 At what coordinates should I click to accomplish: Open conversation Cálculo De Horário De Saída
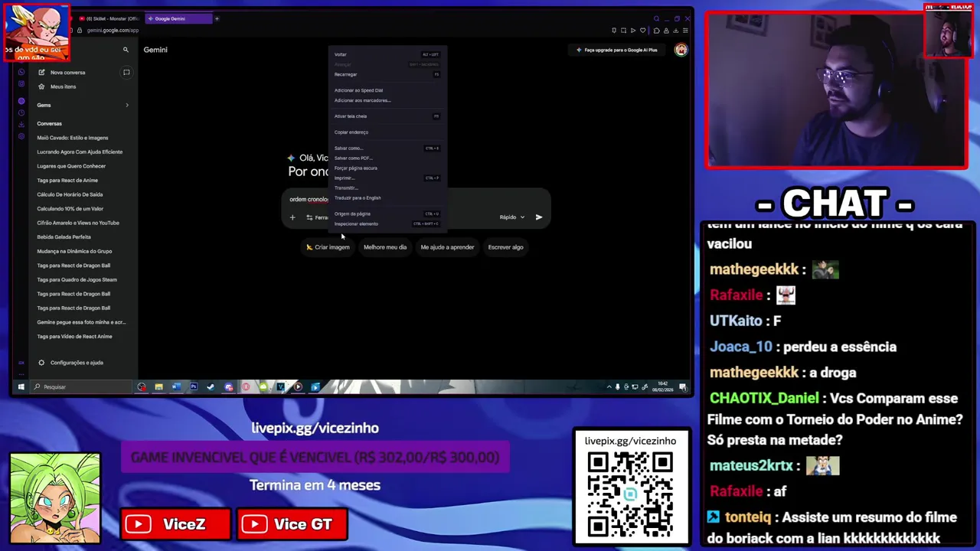tap(70, 194)
